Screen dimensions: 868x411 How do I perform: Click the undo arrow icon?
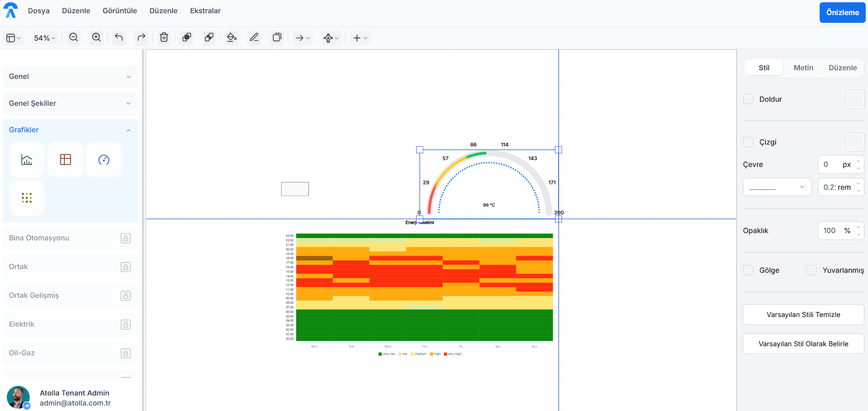[x=119, y=37]
